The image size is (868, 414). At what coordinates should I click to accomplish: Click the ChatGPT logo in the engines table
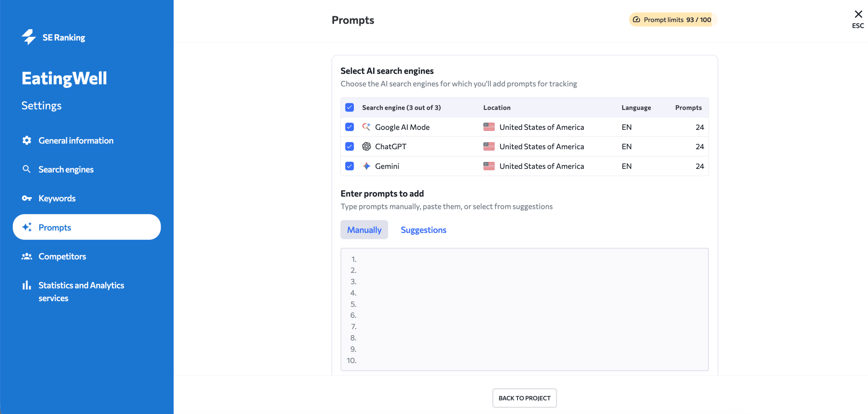click(x=366, y=146)
